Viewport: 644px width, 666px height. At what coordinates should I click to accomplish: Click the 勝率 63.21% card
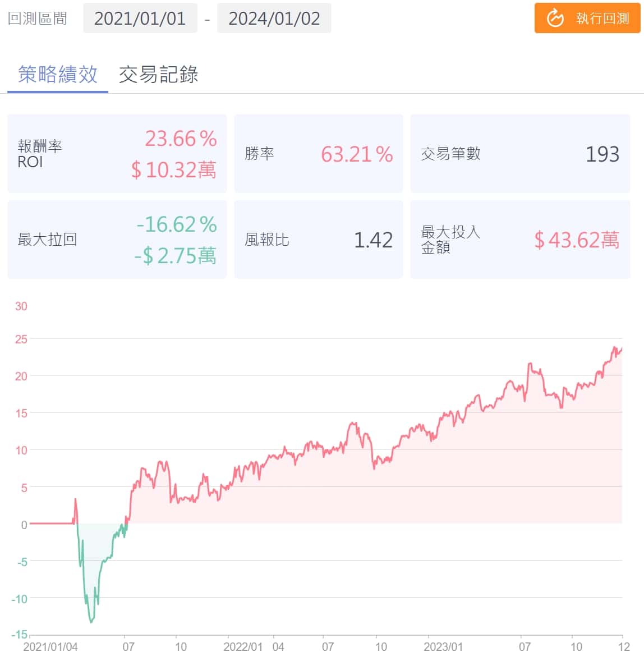point(318,154)
